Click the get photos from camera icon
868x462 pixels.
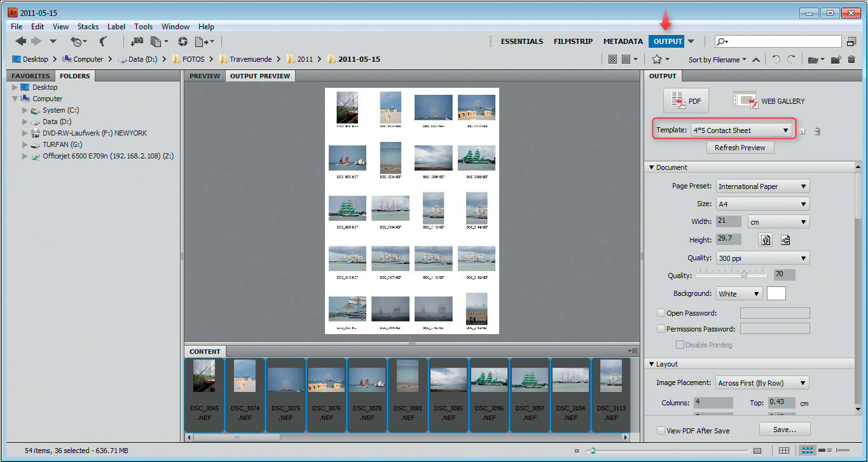pyautogui.click(x=137, y=41)
